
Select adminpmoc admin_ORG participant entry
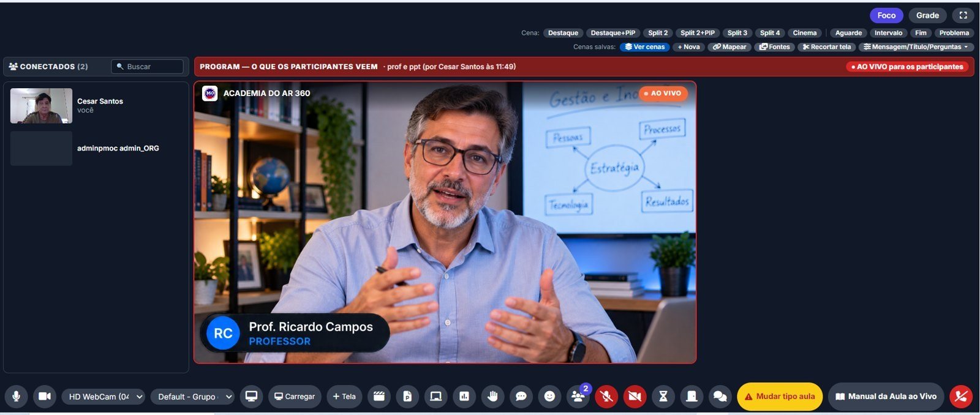(x=96, y=148)
